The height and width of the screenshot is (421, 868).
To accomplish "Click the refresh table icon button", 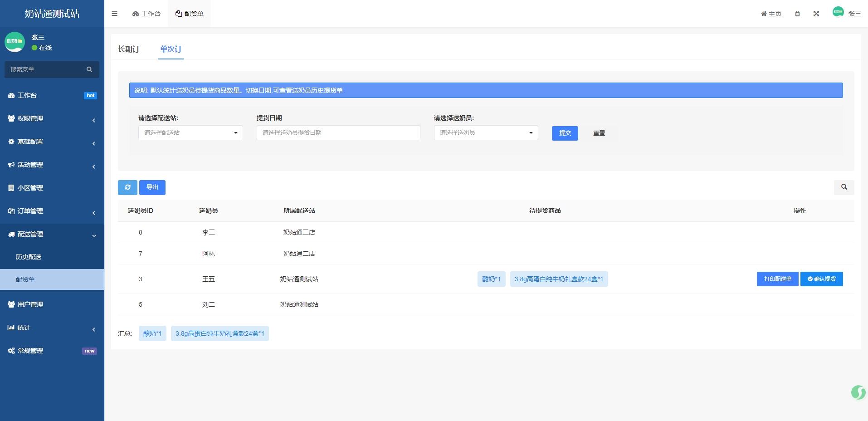I will (127, 187).
